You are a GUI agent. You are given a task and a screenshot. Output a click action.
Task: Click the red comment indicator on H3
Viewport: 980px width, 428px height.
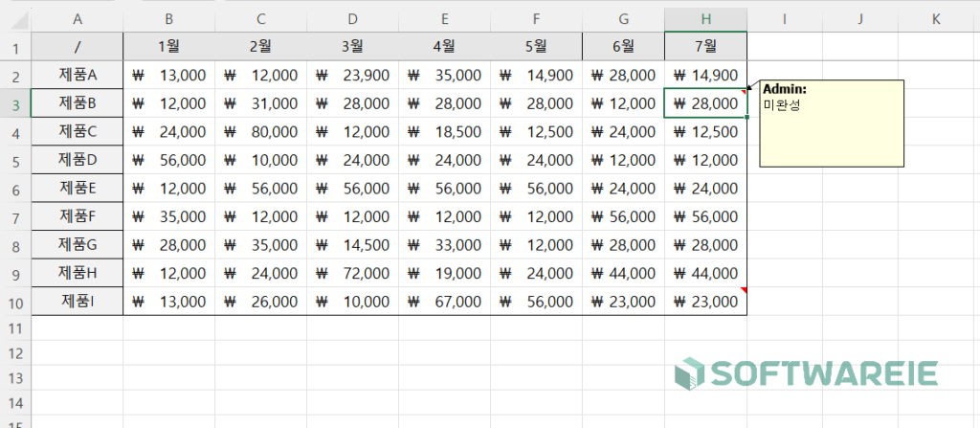[x=743, y=91]
